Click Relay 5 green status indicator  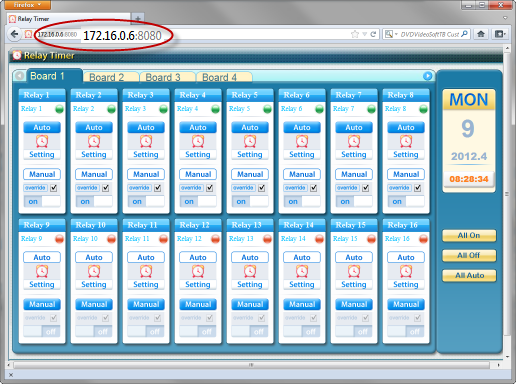267,109
